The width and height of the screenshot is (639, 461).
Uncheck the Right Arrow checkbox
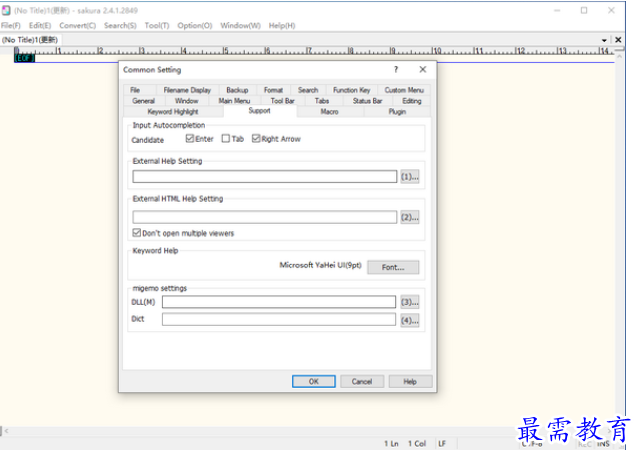256,139
